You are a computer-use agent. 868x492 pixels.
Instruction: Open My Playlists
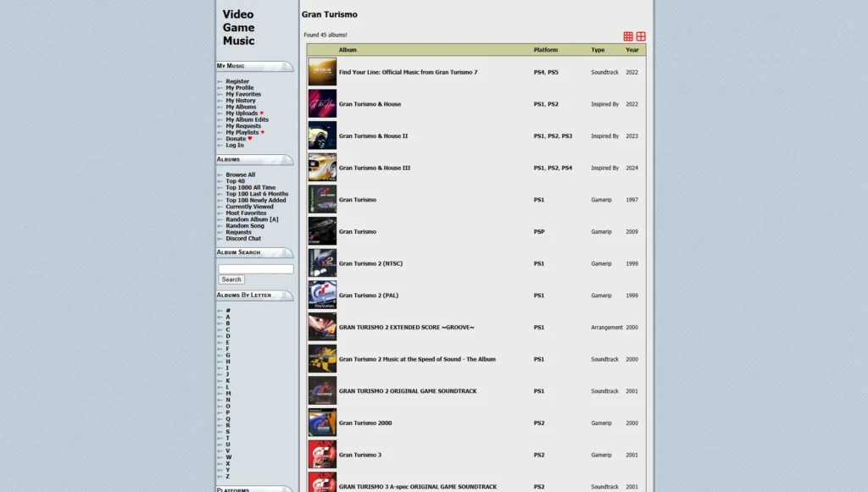click(x=242, y=132)
